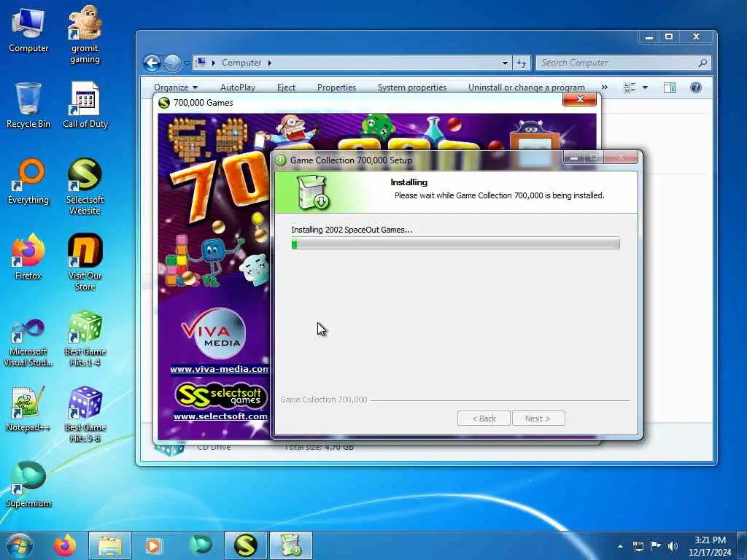This screenshot has height=560, width=747.
Task: Click the disabled Next button
Action: 538,418
